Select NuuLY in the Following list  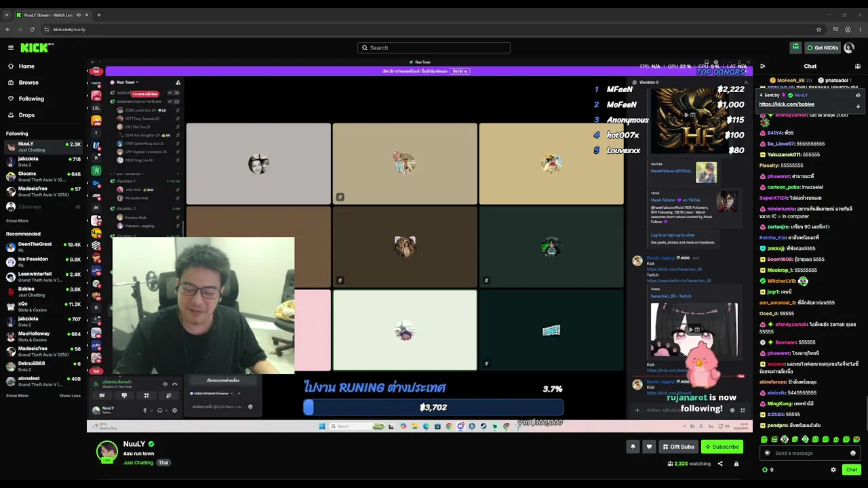click(43, 146)
